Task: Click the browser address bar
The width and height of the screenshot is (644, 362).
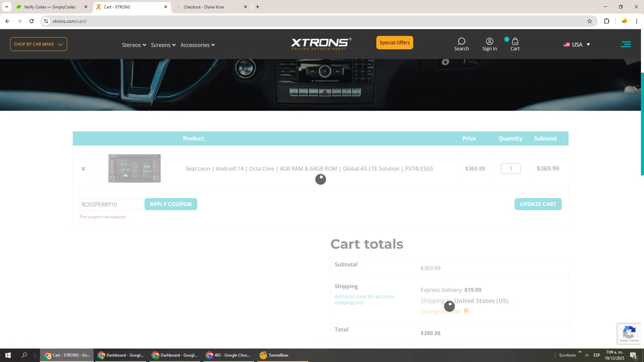Action: (x=318, y=21)
